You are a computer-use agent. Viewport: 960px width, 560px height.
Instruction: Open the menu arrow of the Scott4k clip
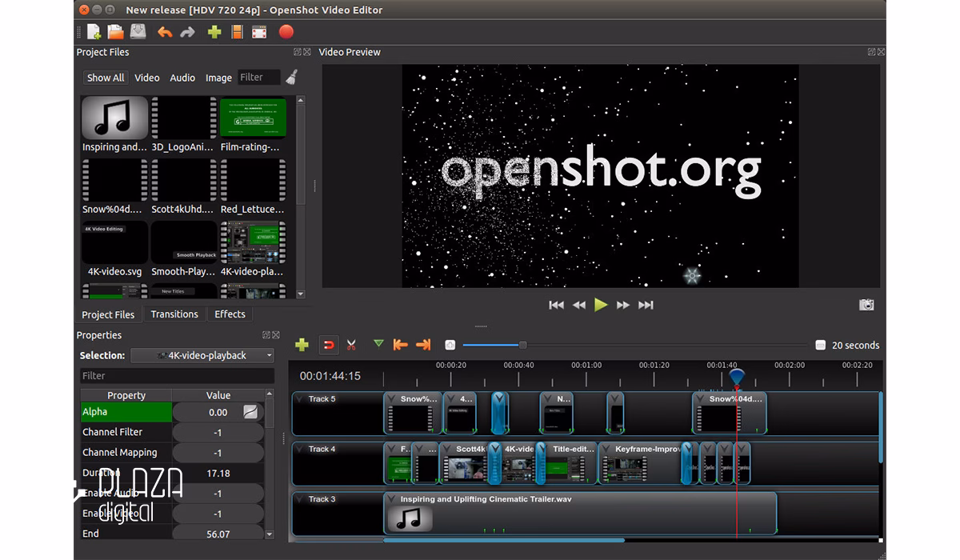point(448,449)
